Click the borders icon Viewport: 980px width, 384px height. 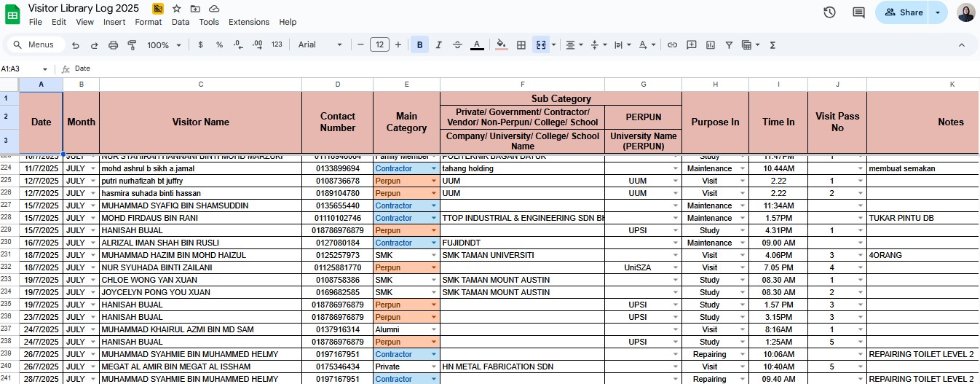point(521,45)
